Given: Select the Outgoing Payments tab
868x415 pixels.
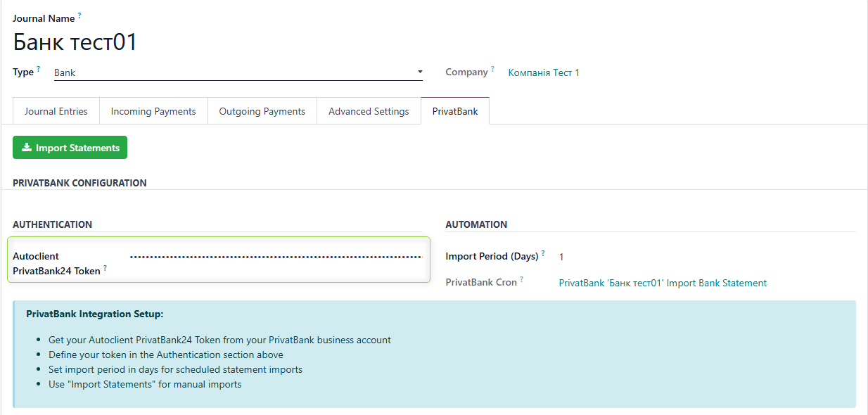Looking at the screenshot, I should pyautogui.click(x=262, y=110).
